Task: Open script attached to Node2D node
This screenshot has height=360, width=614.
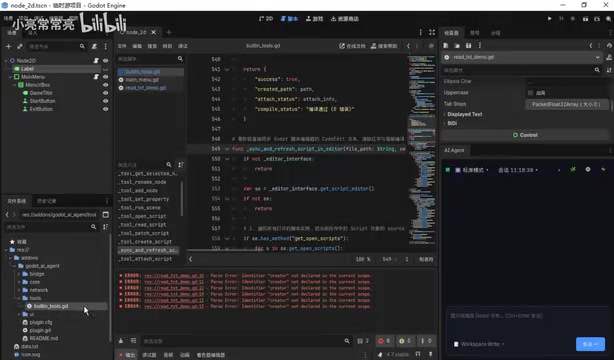Action: (96, 61)
